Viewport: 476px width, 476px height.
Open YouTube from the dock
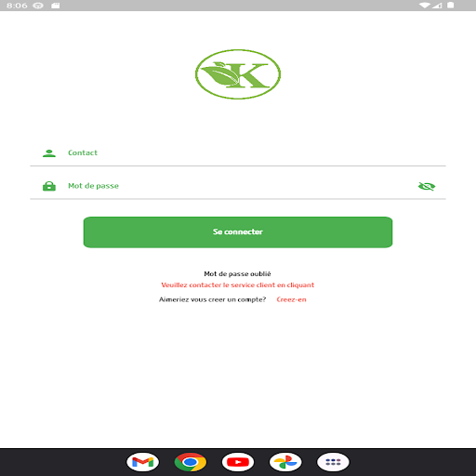pyautogui.click(x=238, y=462)
